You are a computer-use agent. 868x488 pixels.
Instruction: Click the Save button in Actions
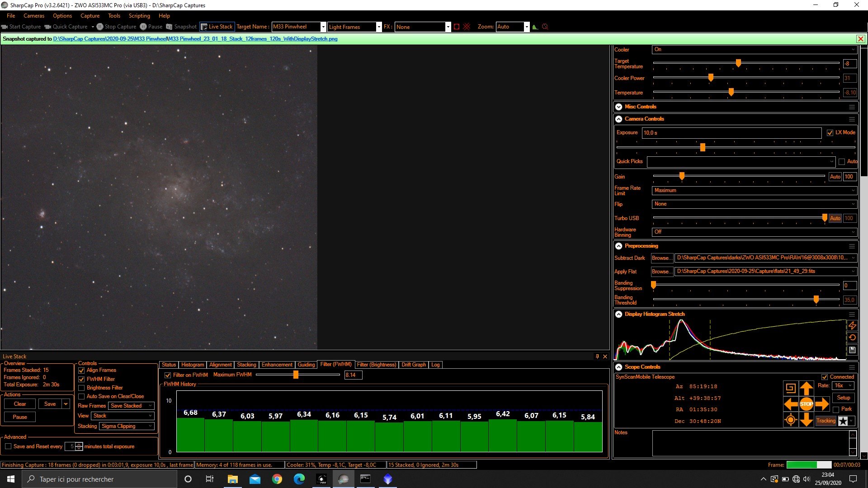coord(50,404)
